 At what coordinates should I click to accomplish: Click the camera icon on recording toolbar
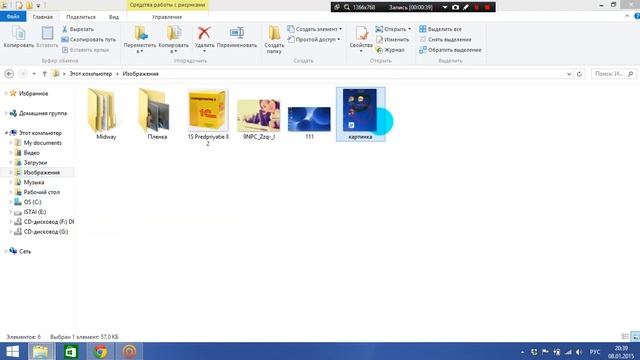point(456,7)
